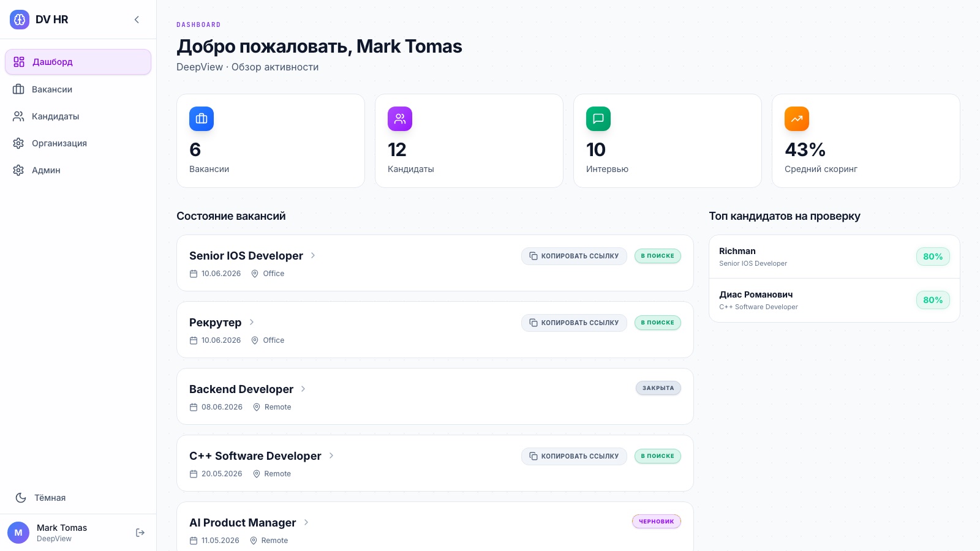This screenshot has height=551, width=980.
Task: Open the AI Product Manager vacancy
Action: pyautogui.click(x=243, y=523)
